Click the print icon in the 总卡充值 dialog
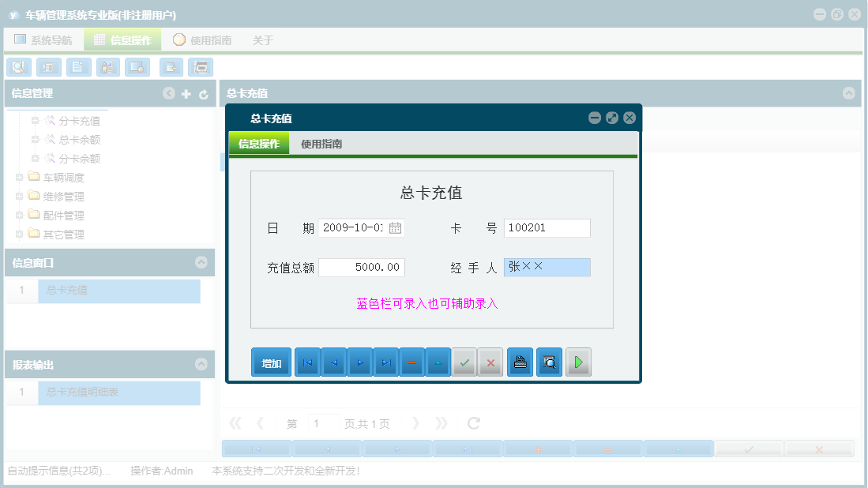Viewport: 868px width, 488px height. click(520, 362)
